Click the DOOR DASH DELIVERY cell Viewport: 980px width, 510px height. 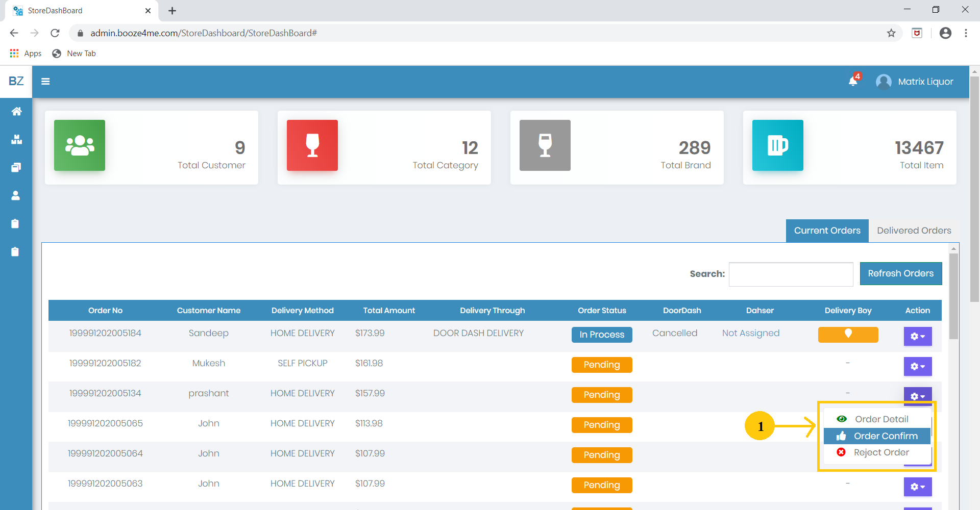[478, 333]
